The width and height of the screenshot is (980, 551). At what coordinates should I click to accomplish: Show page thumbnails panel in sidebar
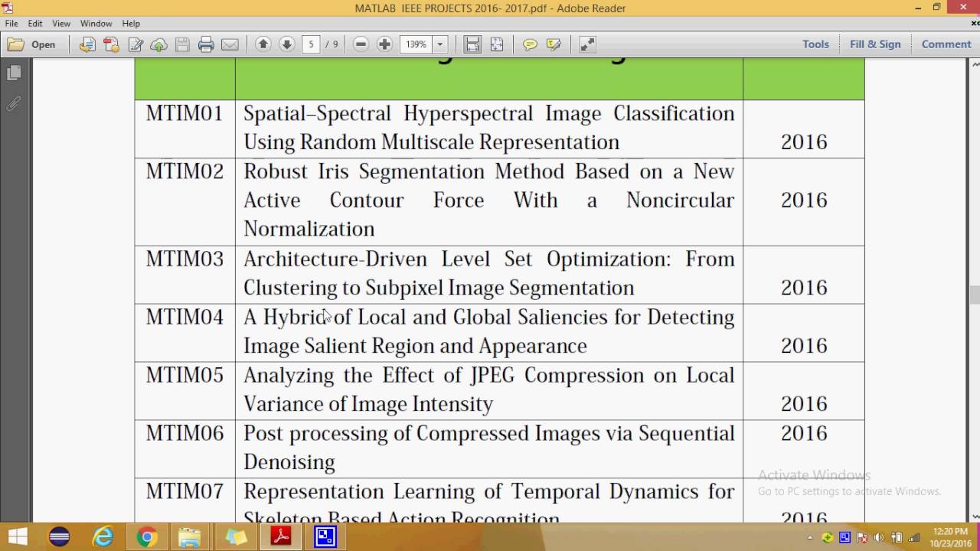13,73
